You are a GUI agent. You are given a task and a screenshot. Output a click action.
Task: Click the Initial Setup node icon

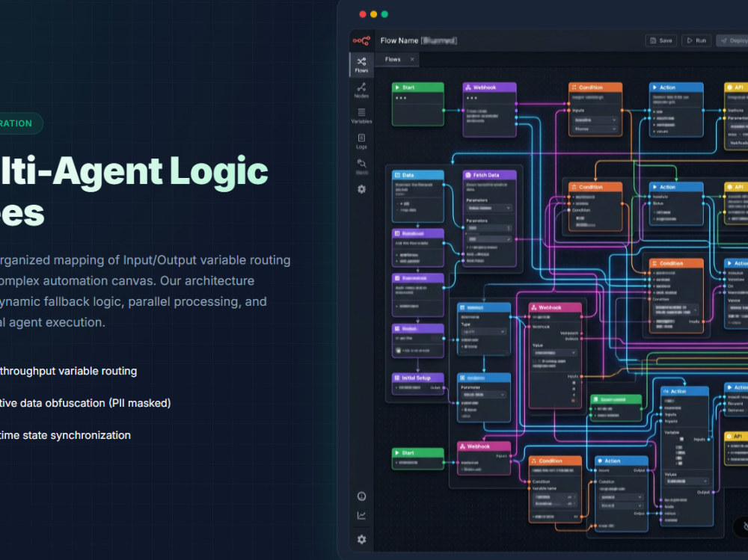tap(397, 378)
